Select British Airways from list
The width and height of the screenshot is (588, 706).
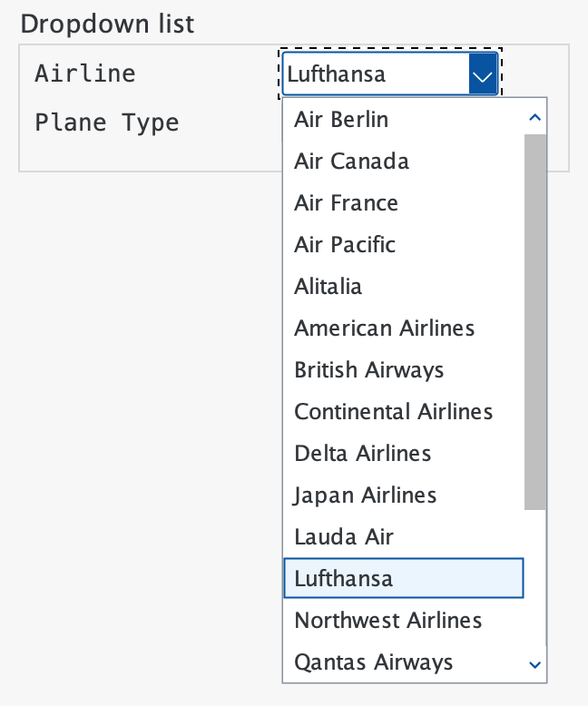pyautogui.click(x=369, y=370)
